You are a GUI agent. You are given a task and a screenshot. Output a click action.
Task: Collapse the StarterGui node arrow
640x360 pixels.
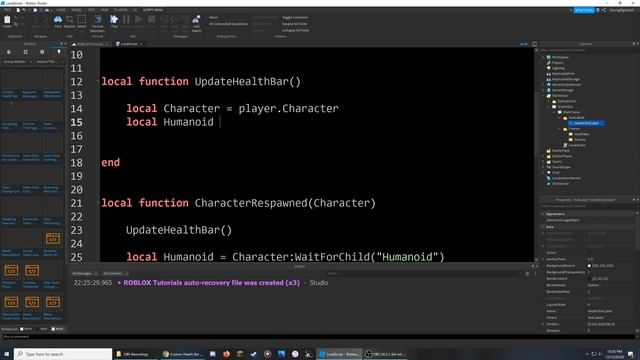(544, 96)
